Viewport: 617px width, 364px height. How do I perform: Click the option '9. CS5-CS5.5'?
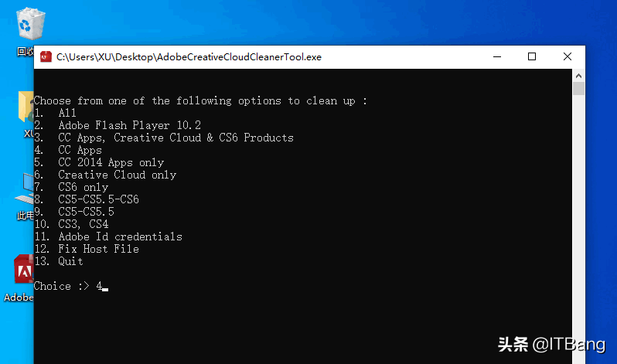point(74,212)
